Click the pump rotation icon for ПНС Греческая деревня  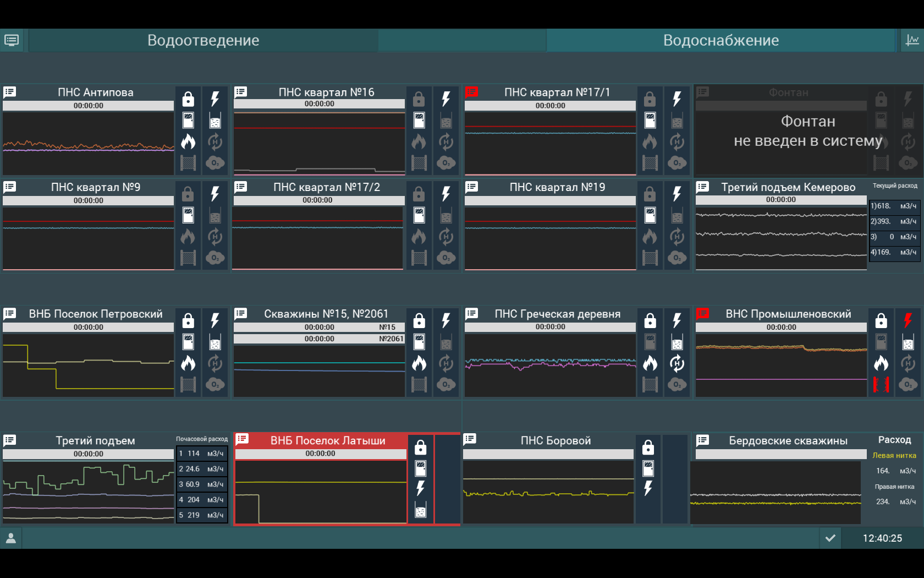[x=677, y=363]
